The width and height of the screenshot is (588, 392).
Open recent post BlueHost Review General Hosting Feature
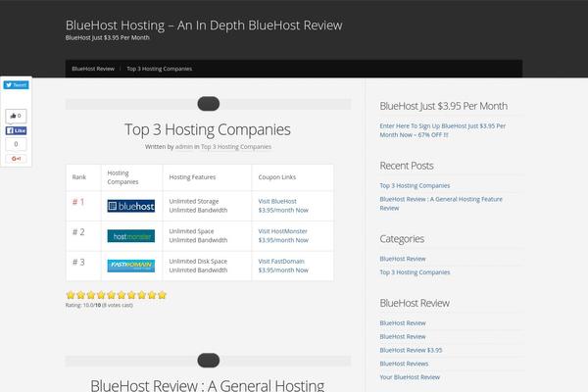[441, 203]
